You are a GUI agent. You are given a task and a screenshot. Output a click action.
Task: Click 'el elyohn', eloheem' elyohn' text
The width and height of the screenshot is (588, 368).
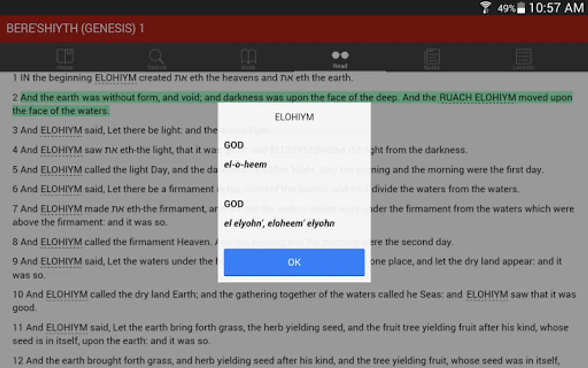pyautogui.click(x=279, y=223)
